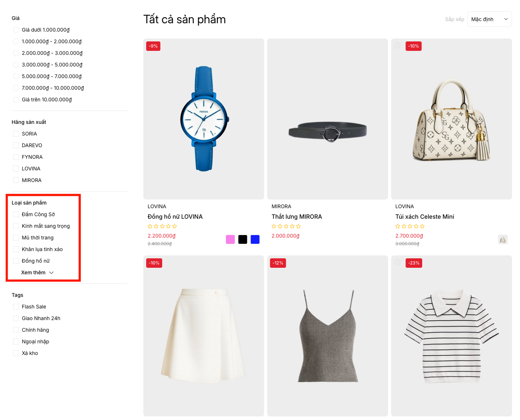This screenshot has width=520, height=420.
Task: Select the '5.000.000₫ - 7.000.000₫' price range
Action: pyautogui.click(x=16, y=76)
